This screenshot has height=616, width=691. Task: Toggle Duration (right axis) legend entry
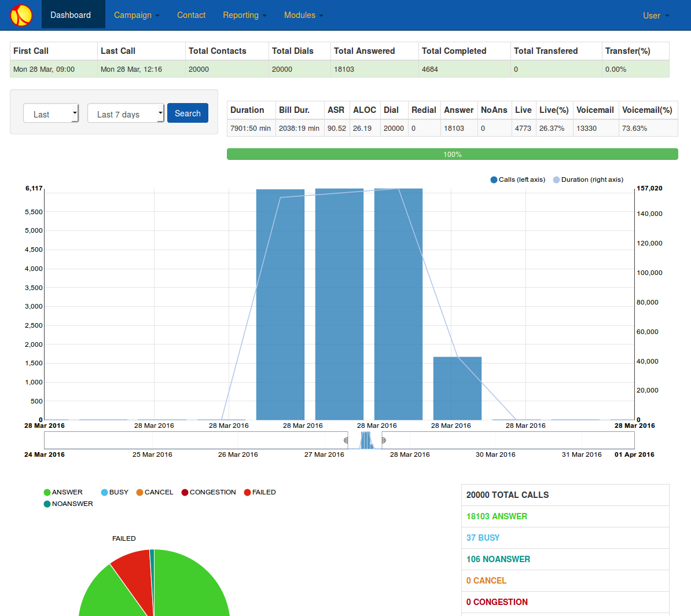(x=589, y=179)
